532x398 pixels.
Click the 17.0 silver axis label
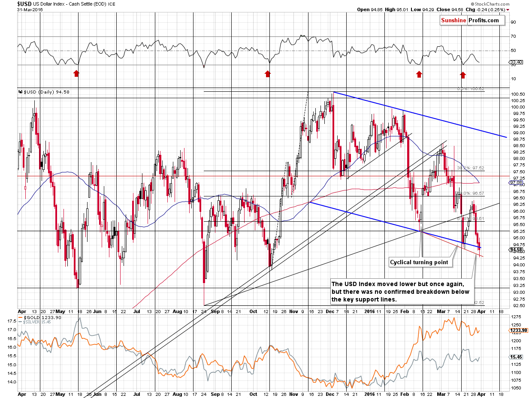coord(11,330)
